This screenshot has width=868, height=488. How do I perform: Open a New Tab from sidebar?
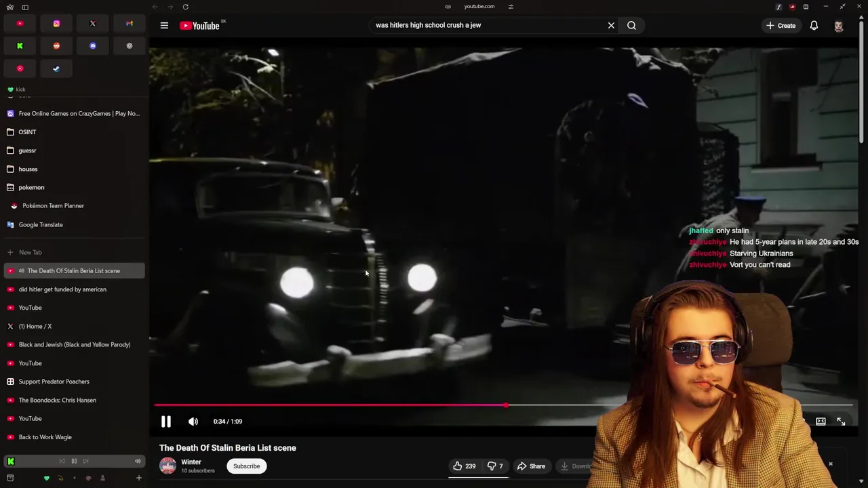[74, 252]
